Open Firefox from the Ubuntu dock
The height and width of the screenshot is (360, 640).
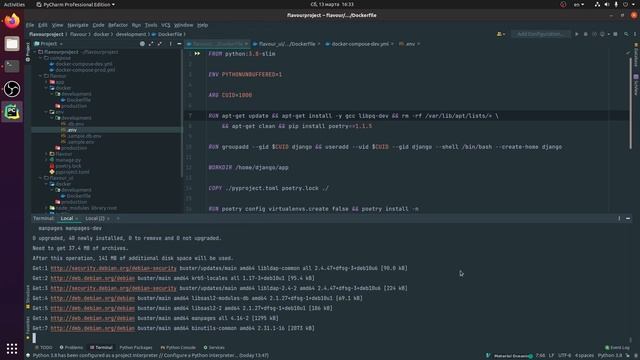pos(12,20)
